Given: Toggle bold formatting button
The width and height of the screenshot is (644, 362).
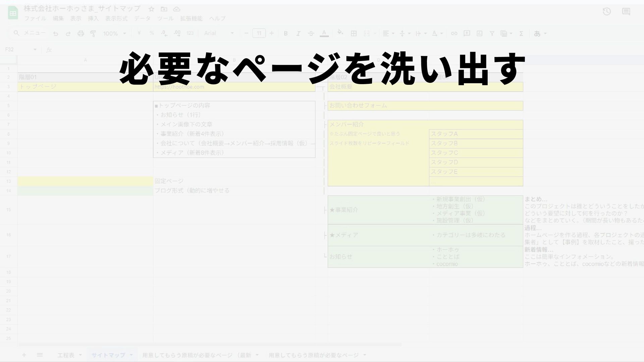Looking at the screenshot, I should click(x=285, y=34).
